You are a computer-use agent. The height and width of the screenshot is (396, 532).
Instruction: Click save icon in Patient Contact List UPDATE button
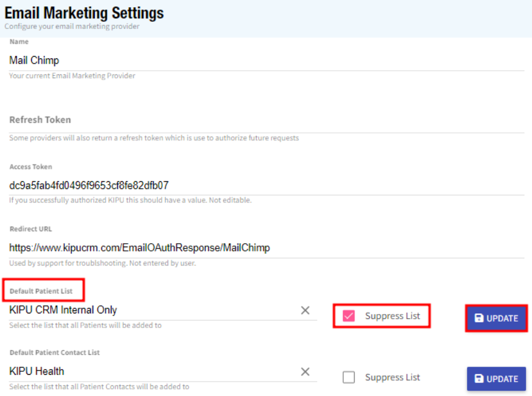point(479,379)
